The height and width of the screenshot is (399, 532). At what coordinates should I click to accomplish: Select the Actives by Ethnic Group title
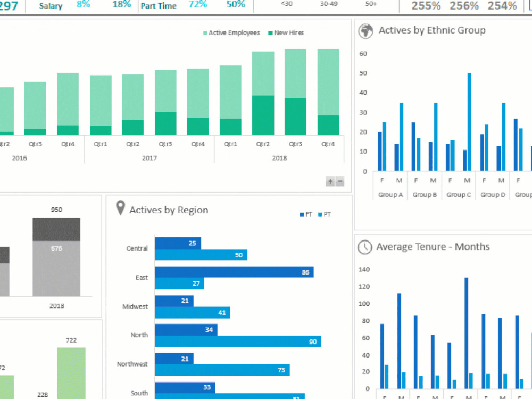point(432,30)
